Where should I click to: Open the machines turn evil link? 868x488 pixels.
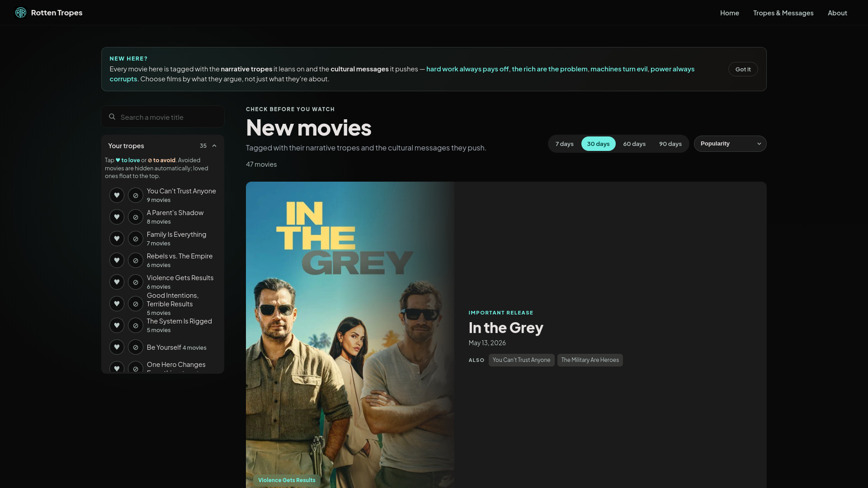(619, 69)
